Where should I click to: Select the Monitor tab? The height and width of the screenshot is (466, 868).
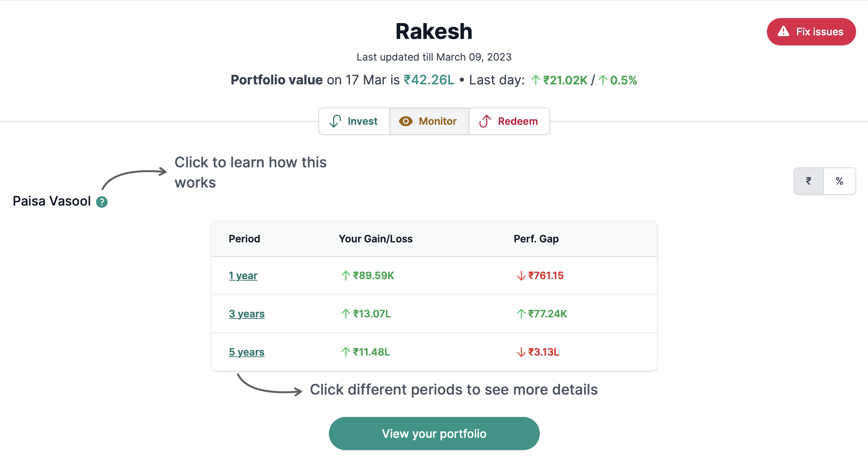[429, 121]
